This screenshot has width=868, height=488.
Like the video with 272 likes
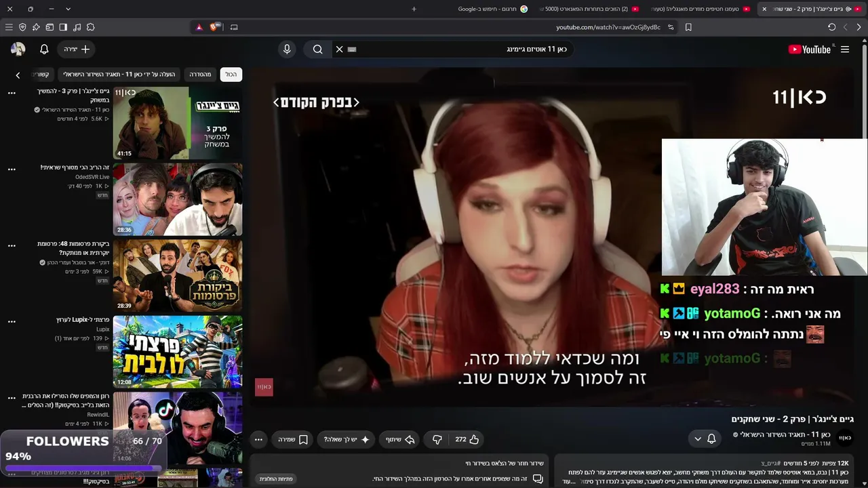click(467, 439)
